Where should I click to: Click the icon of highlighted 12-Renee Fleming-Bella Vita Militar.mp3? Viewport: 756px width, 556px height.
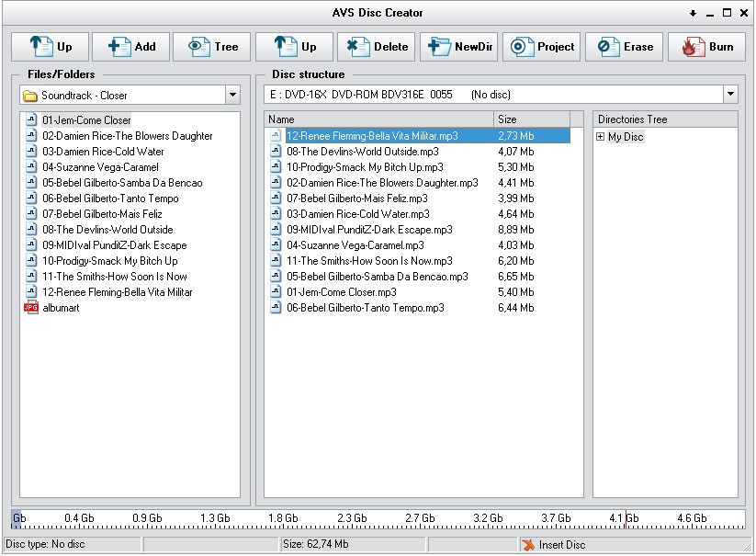276,135
